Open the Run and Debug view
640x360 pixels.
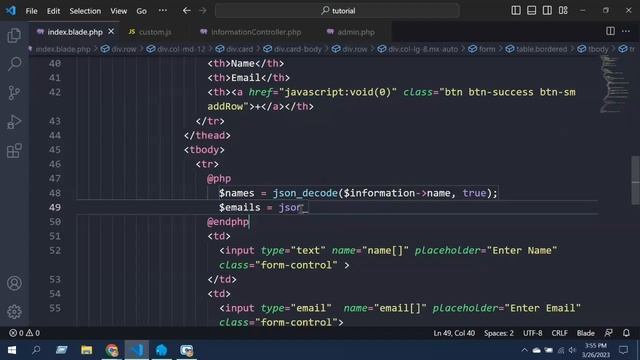click(x=14, y=122)
